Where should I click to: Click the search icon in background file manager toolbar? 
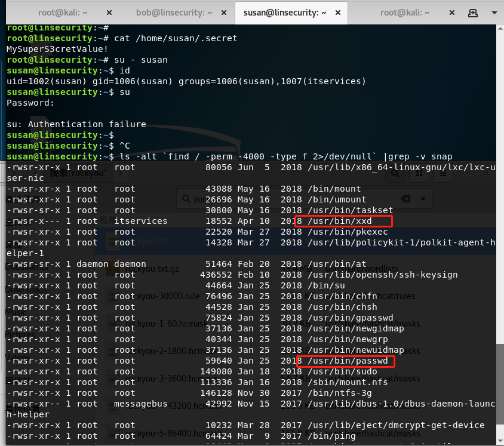tap(395, 174)
